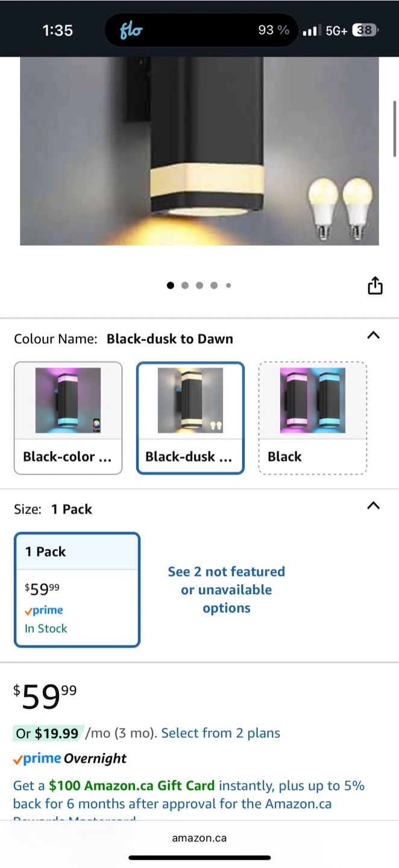Screen dimensions: 399x868
Task: Tap the prime Overnight logo
Action: [70, 758]
